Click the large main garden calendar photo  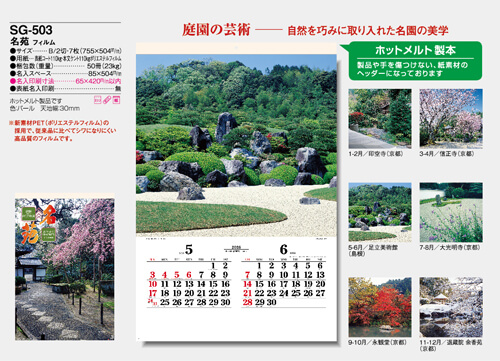coord(236,145)
